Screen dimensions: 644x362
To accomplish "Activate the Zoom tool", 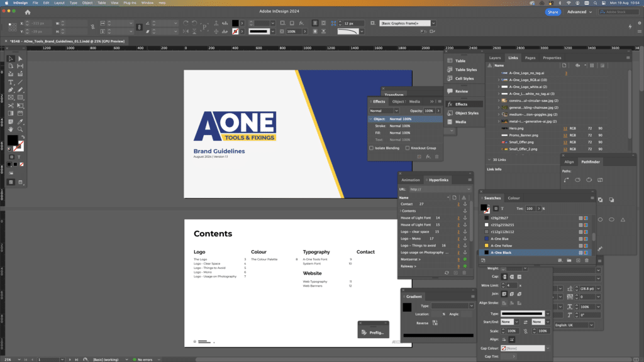I will 20,129.
